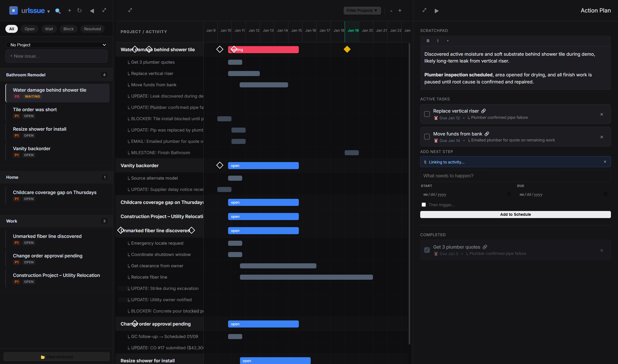Viewport: 618px width, 364px height.
Task: Click the 'Add to Schedule' button
Action: coord(515,214)
